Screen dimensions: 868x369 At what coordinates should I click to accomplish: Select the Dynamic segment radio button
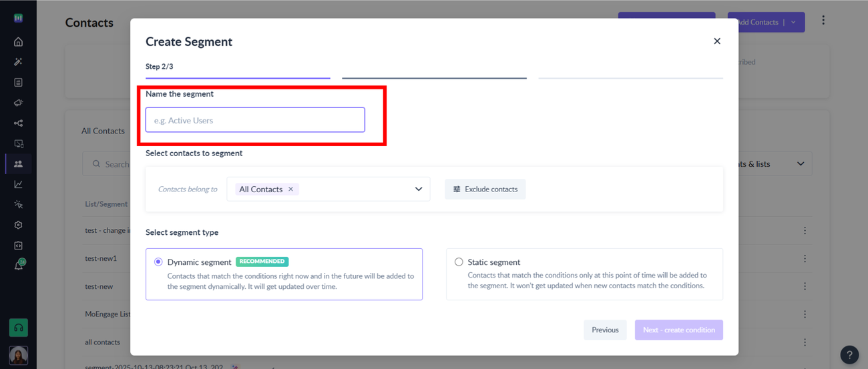point(158,262)
